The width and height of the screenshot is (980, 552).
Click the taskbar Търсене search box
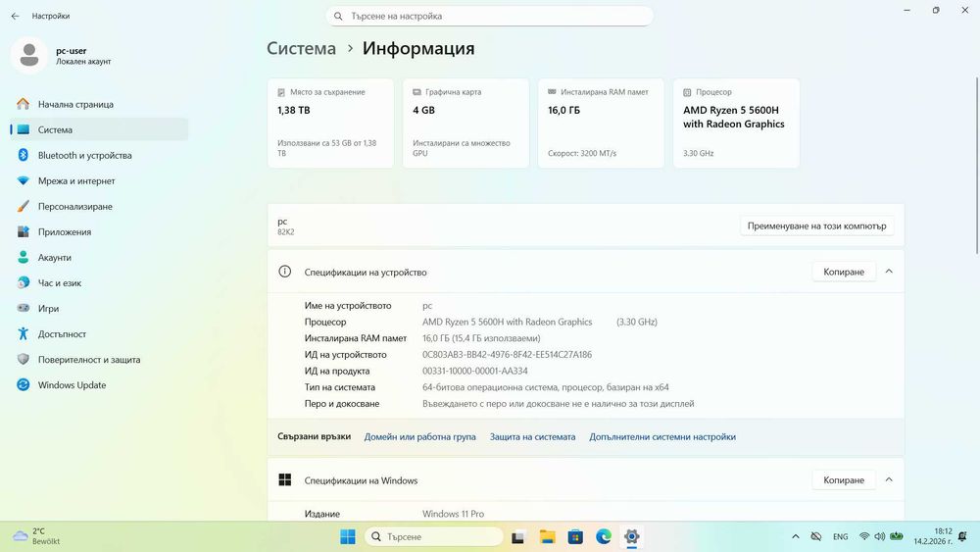click(x=434, y=536)
